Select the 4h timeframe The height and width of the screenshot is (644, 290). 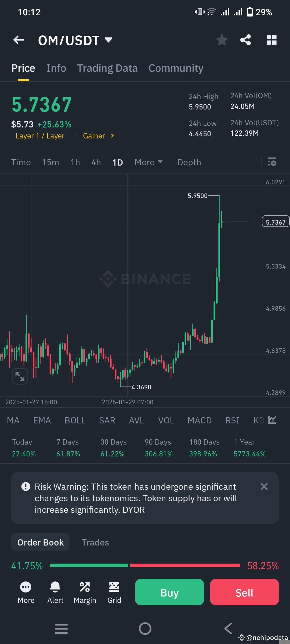[x=96, y=162]
